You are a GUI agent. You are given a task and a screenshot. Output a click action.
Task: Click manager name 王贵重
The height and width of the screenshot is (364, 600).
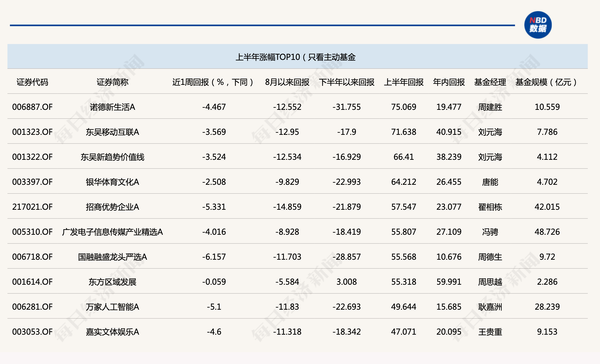click(x=490, y=332)
